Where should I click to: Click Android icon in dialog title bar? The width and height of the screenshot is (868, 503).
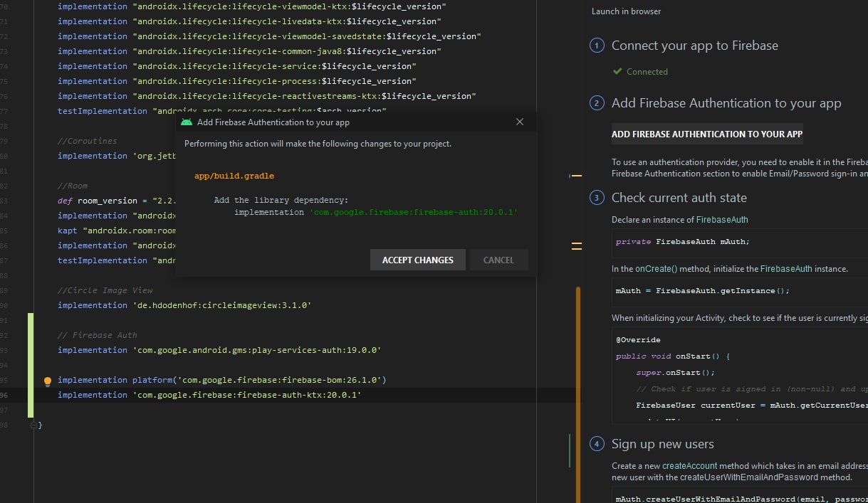point(187,122)
